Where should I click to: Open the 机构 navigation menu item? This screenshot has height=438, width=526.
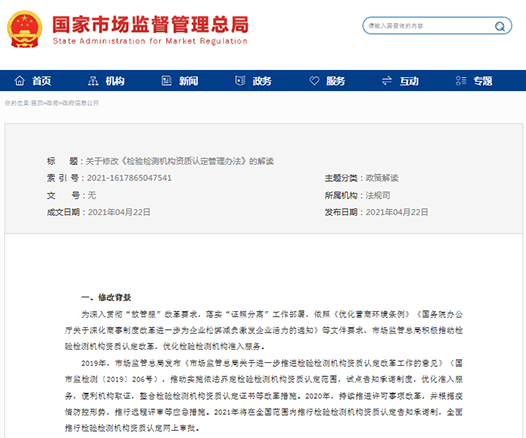pyautogui.click(x=115, y=81)
